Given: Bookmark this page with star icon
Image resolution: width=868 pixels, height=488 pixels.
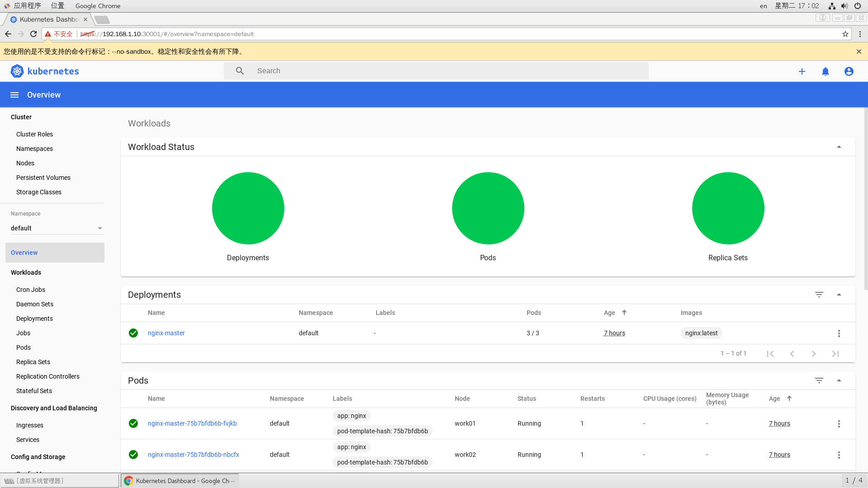Looking at the screenshot, I should 845,34.
